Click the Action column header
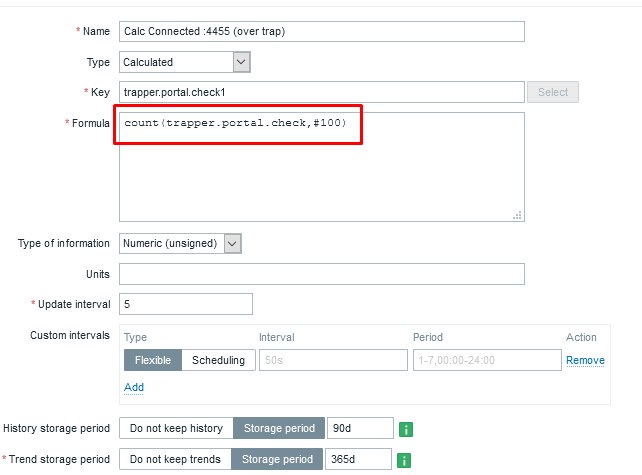Image resolution: width=642 pixels, height=475 pixels. click(x=581, y=337)
